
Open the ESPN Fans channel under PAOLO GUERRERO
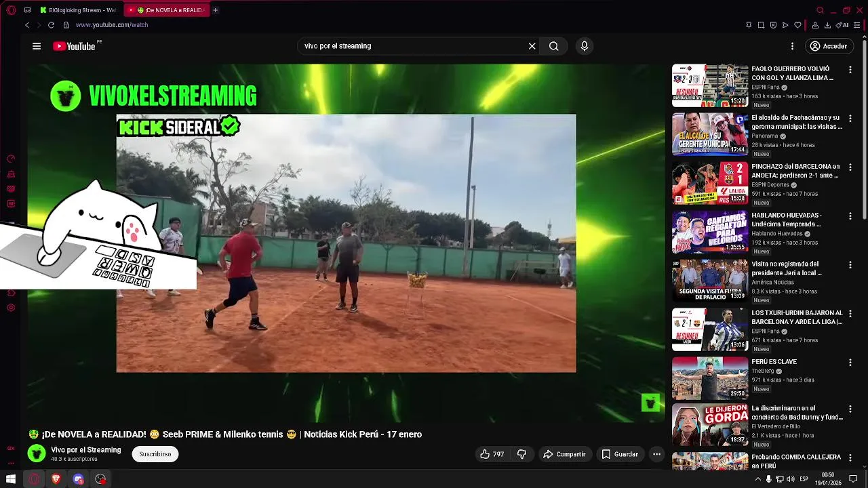[766, 87]
